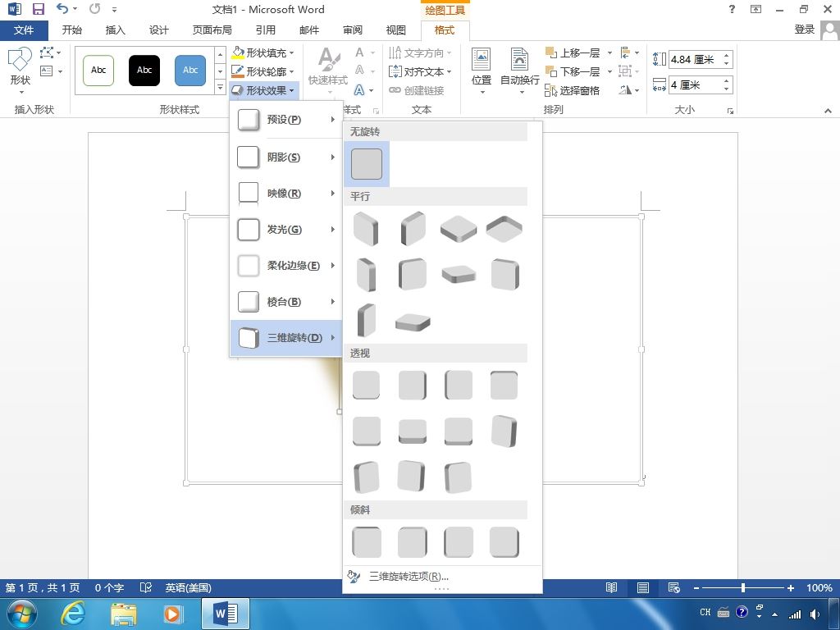
Task: Click the Undo arrow icon
Action: point(62,8)
